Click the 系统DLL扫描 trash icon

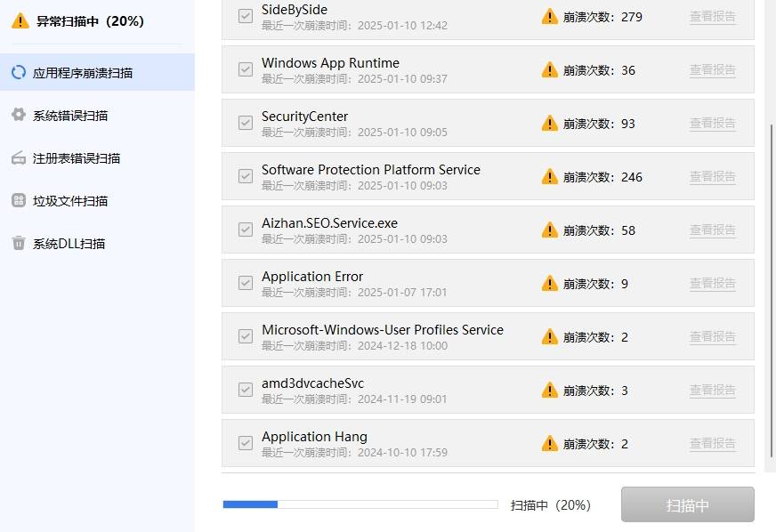[18, 243]
